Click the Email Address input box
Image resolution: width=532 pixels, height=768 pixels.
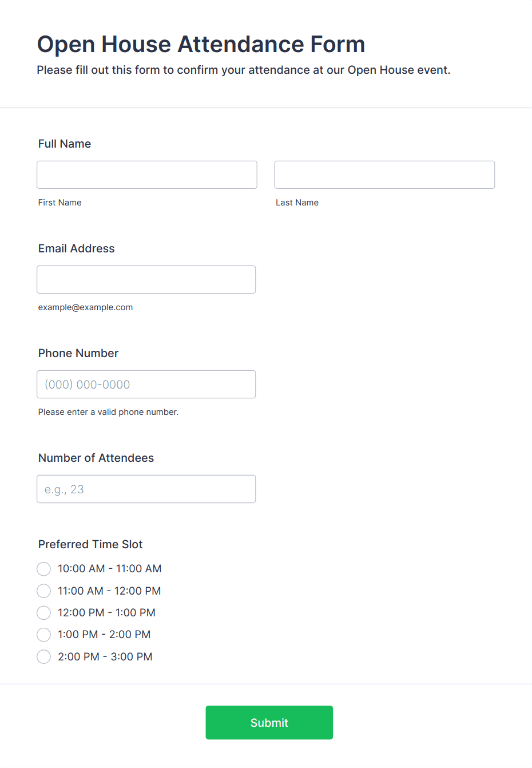coord(146,279)
